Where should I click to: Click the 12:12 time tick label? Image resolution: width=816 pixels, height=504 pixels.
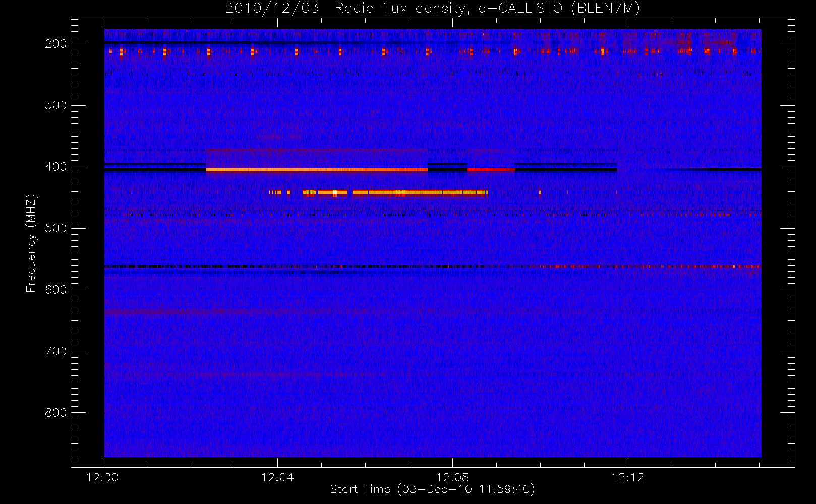pos(628,477)
